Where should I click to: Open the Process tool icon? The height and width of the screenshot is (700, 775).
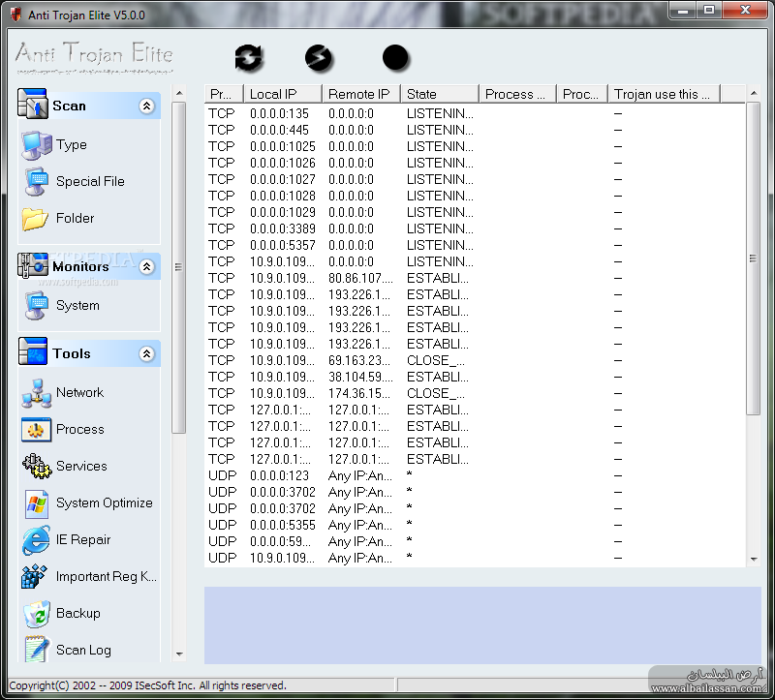[36, 430]
